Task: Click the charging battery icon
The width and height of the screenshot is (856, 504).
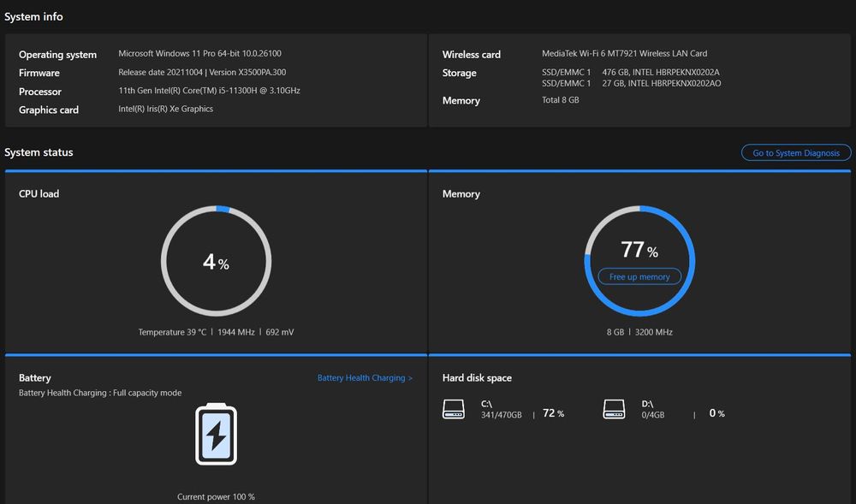Action: click(217, 434)
